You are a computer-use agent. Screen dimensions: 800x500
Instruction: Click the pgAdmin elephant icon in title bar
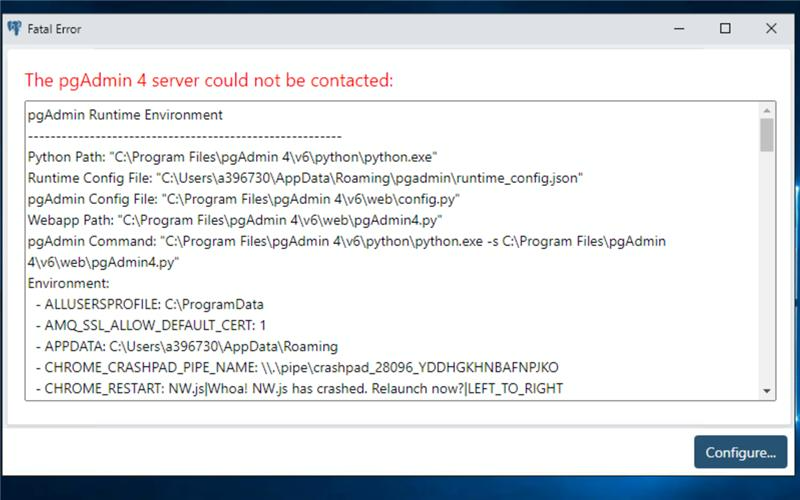pos(14,29)
